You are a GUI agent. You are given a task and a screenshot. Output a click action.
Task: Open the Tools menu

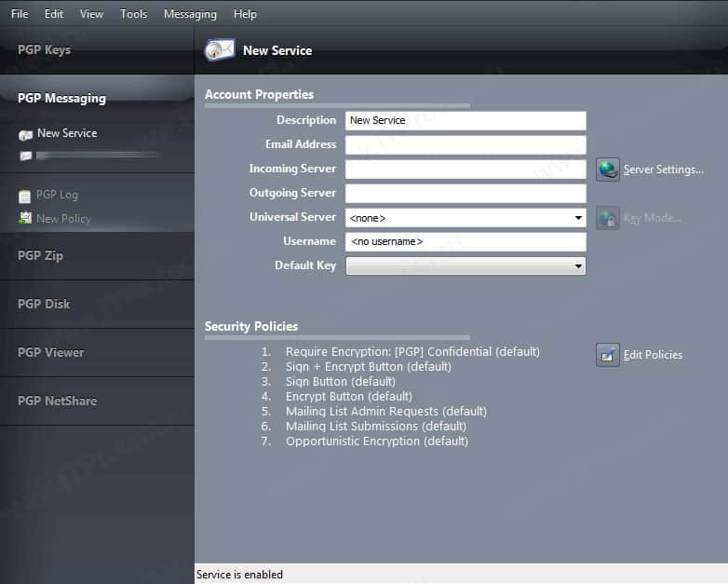tap(133, 14)
